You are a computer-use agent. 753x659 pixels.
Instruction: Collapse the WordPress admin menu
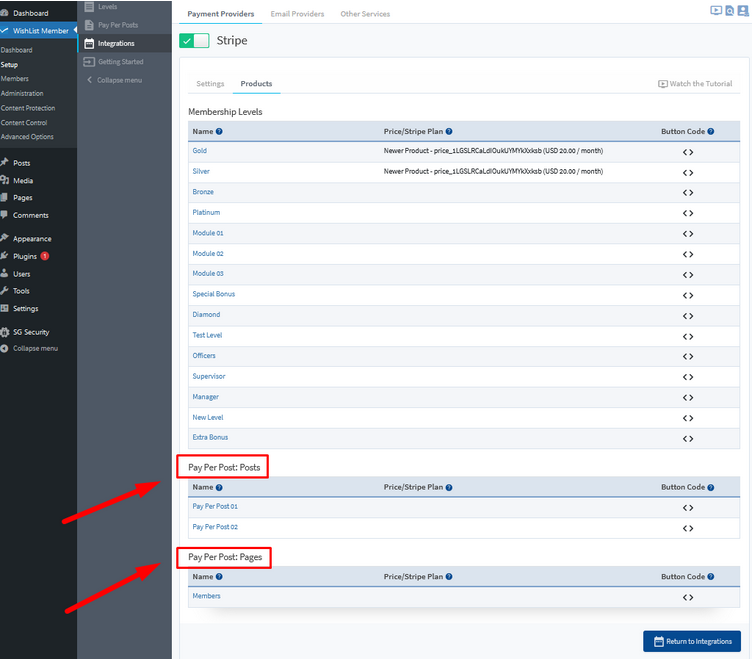click(30, 349)
